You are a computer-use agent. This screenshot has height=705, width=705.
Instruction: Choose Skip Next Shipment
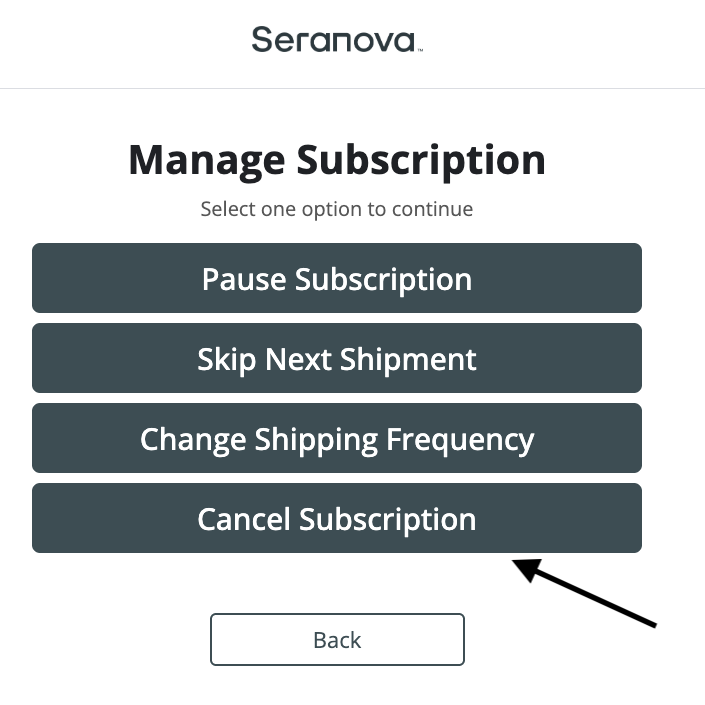(x=337, y=358)
